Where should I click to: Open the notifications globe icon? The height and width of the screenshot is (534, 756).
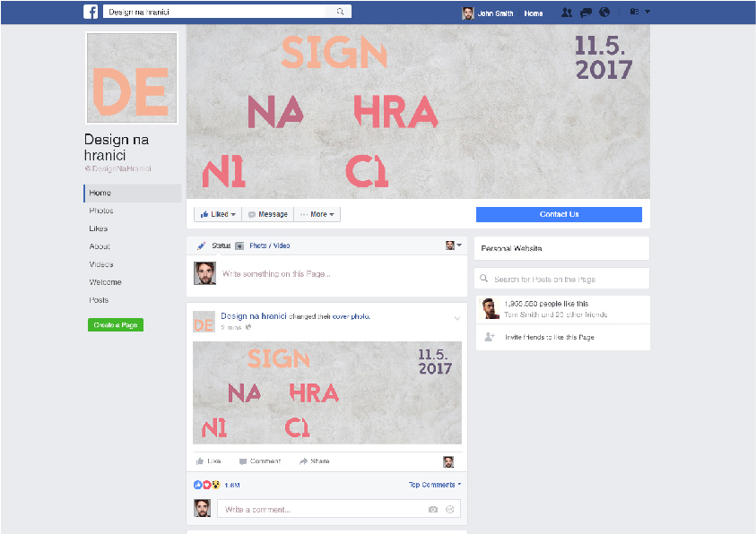tap(604, 13)
